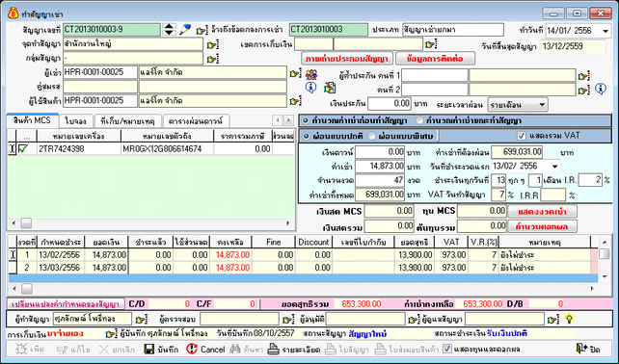Click แสดงงวดเช่า button

tap(542, 212)
